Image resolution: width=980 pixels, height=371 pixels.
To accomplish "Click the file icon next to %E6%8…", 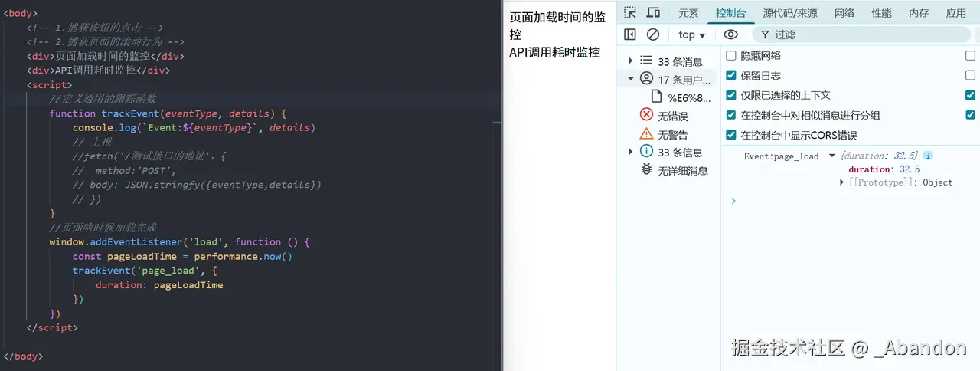I will (656, 97).
